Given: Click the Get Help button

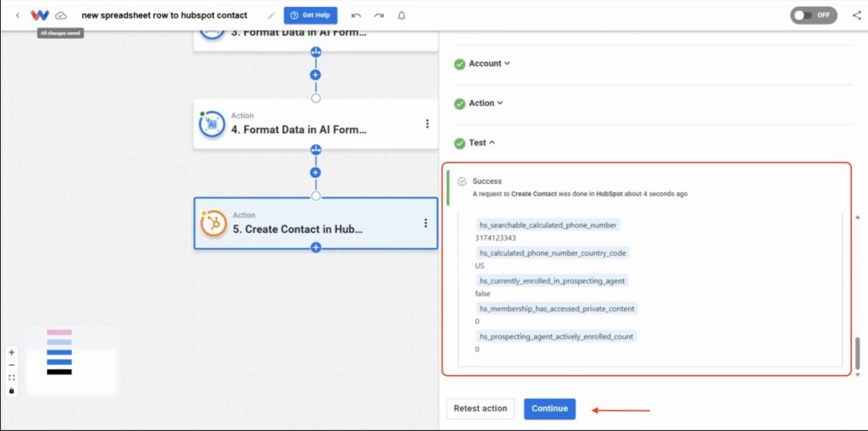Looking at the screenshot, I should coord(310,15).
